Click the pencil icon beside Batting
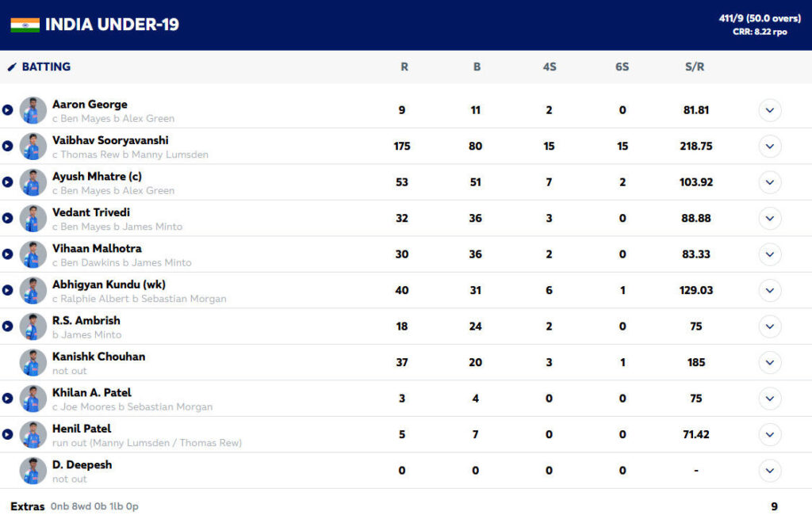This screenshot has height=519, width=812. tap(12, 67)
